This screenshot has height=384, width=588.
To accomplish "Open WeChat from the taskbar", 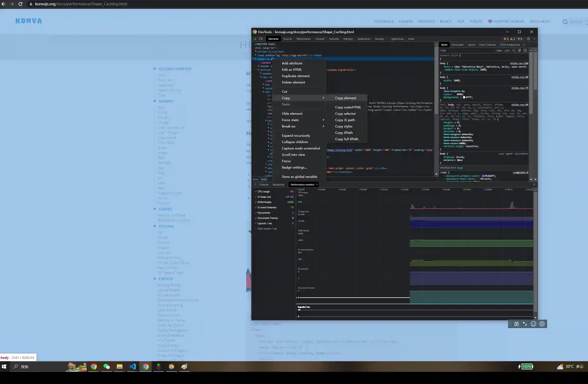I will [x=106, y=367].
